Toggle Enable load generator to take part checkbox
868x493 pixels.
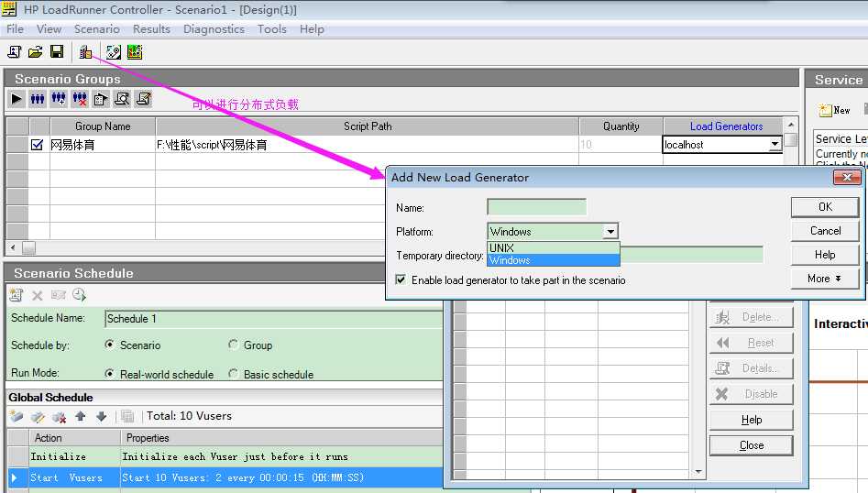[401, 280]
